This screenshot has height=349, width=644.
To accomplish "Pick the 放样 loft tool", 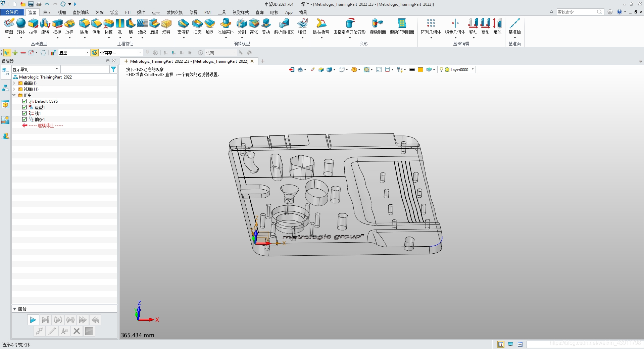I will [x=69, y=26].
